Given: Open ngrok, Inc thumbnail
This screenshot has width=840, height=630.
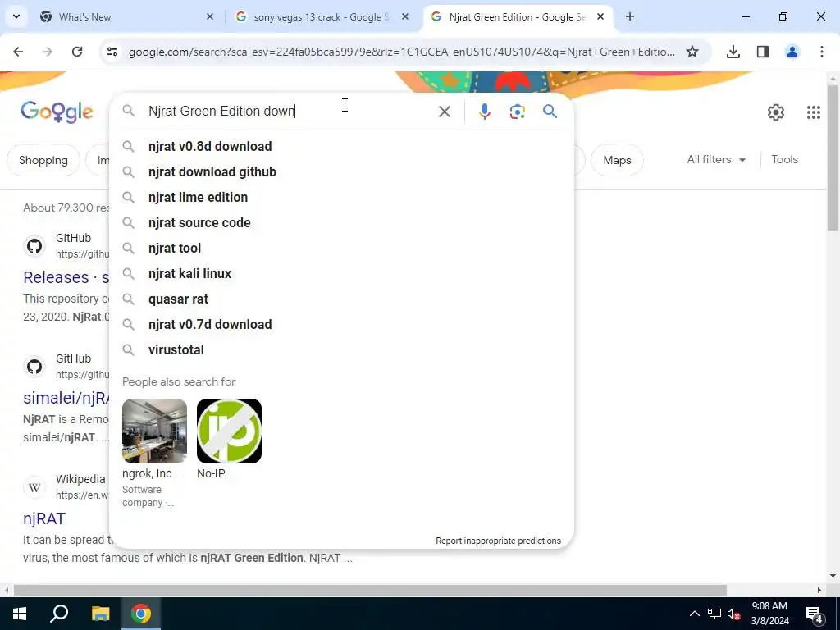Looking at the screenshot, I should coord(154,431).
